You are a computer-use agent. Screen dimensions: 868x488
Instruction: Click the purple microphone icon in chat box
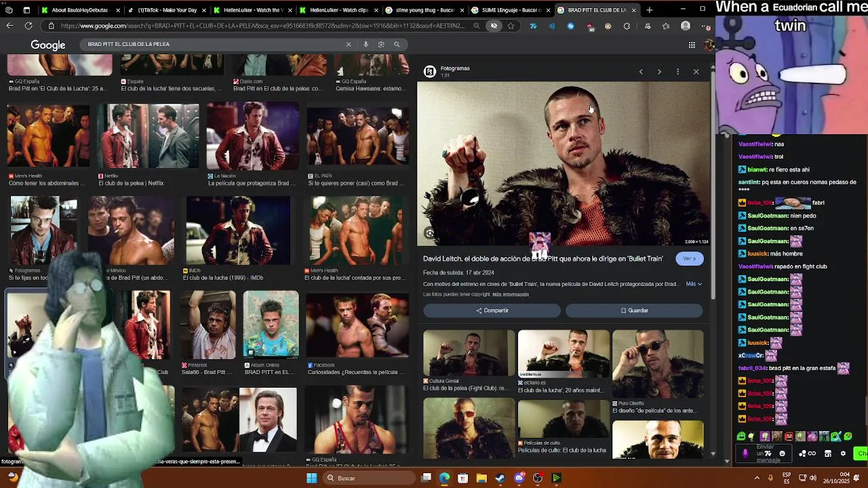tap(745, 453)
